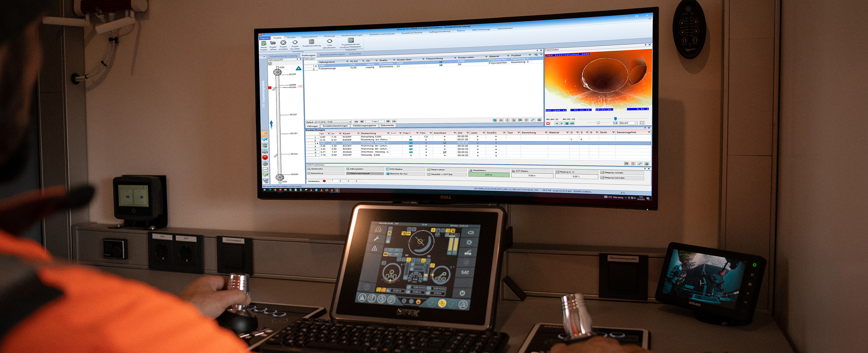Toggle Neigung (L.%) option
868x353 pixels.
577,172
